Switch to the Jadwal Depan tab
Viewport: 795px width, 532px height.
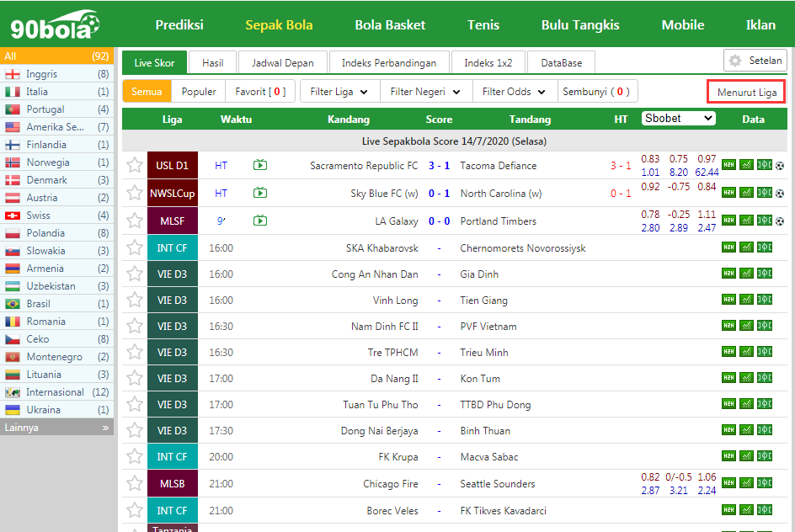282,63
